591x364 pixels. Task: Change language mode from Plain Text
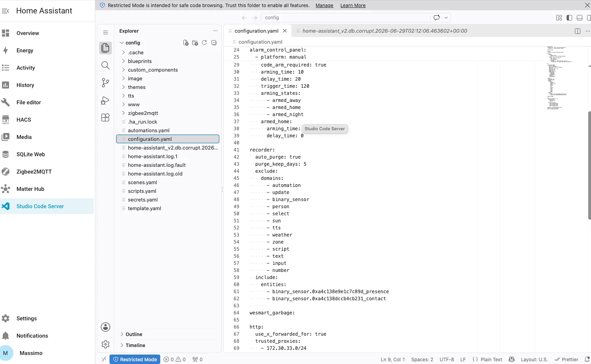491,359
